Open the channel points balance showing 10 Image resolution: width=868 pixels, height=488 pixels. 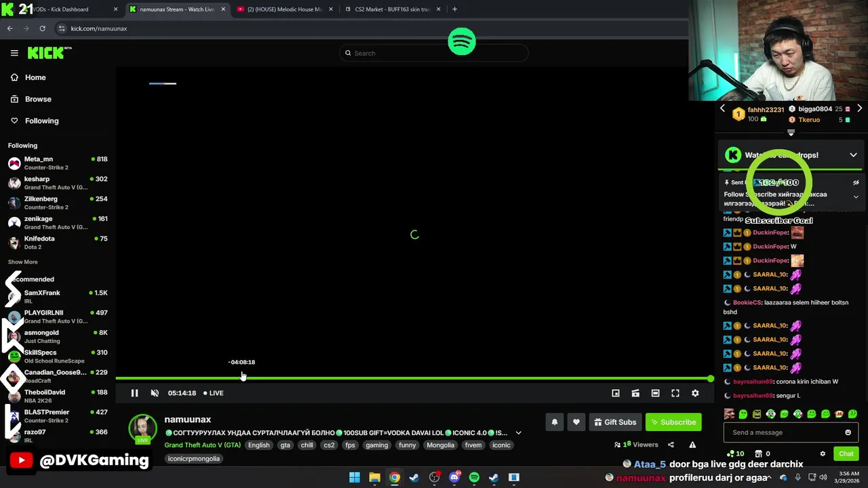pyautogui.click(x=735, y=453)
